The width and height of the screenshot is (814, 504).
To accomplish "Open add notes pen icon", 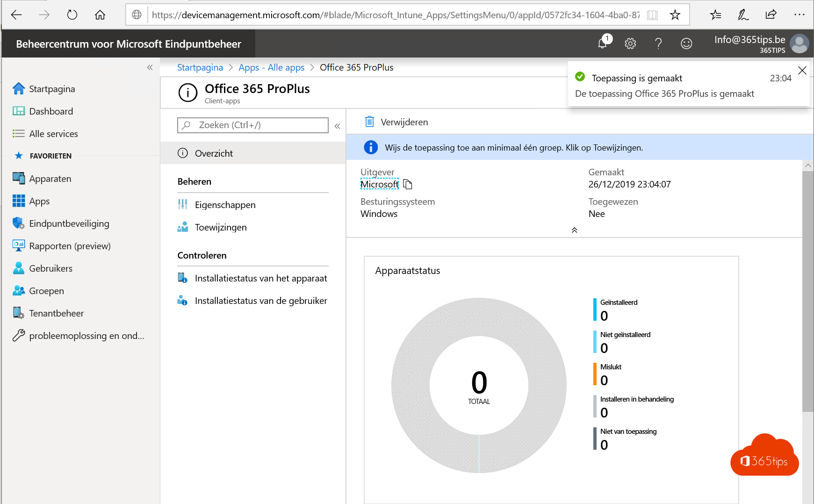I will [743, 15].
